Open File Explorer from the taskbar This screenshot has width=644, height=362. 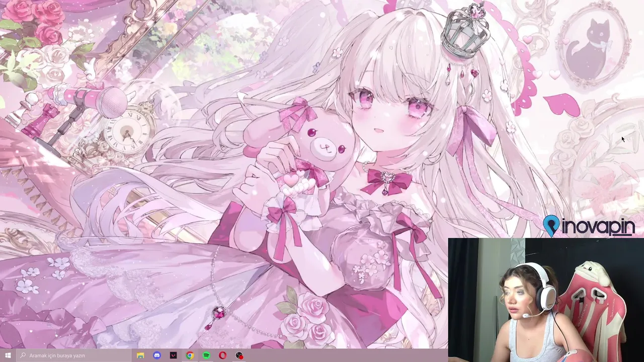tap(140, 355)
